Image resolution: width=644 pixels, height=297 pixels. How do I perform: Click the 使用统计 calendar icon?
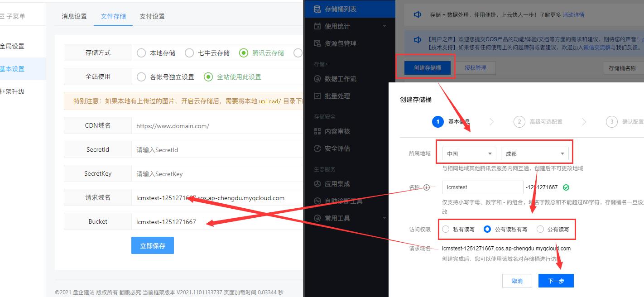317,26
